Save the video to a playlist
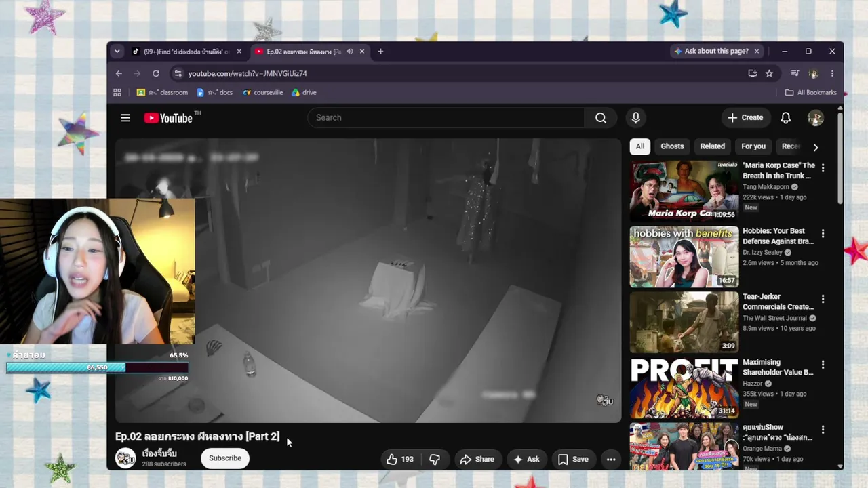This screenshot has height=488, width=868. tap(573, 459)
